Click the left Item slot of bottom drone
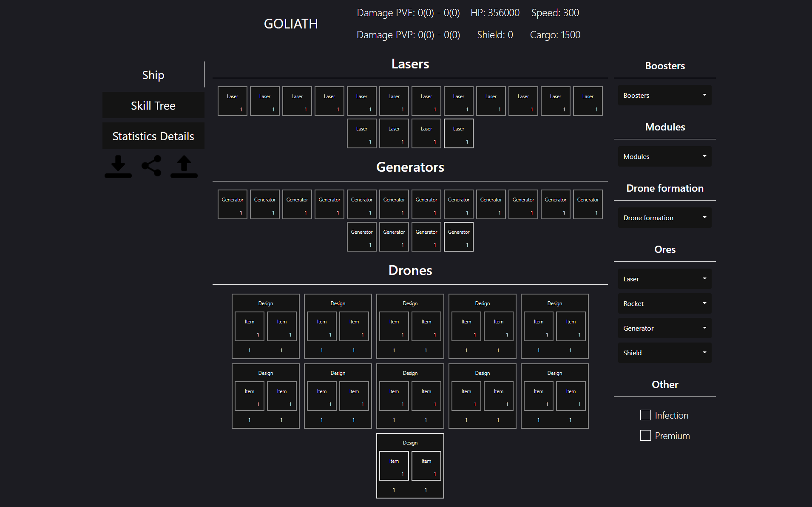Viewport: 812px width, 507px height. 394,466
